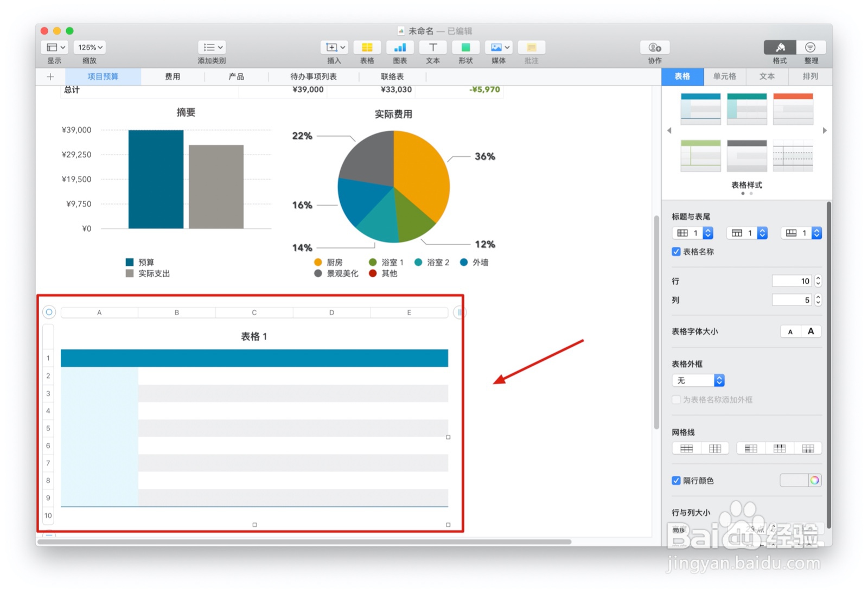The image size is (868, 593).
Task: Click the Chart toolbar icon
Action: point(400,48)
